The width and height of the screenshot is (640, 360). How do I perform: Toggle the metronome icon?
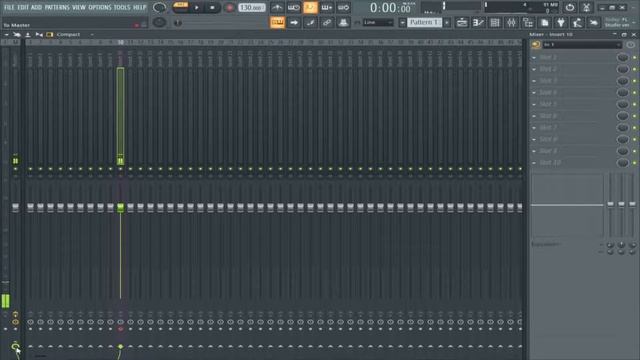(x=277, y=7)
